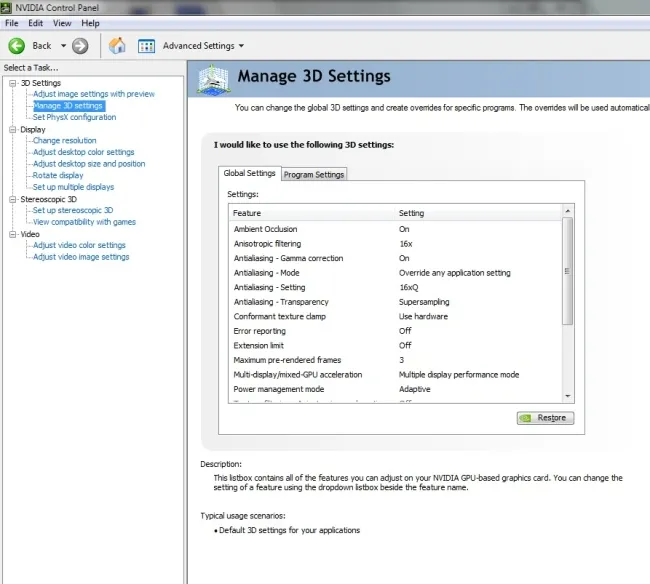Click the Restore button

pyautogui.click(x=545, y=418)
